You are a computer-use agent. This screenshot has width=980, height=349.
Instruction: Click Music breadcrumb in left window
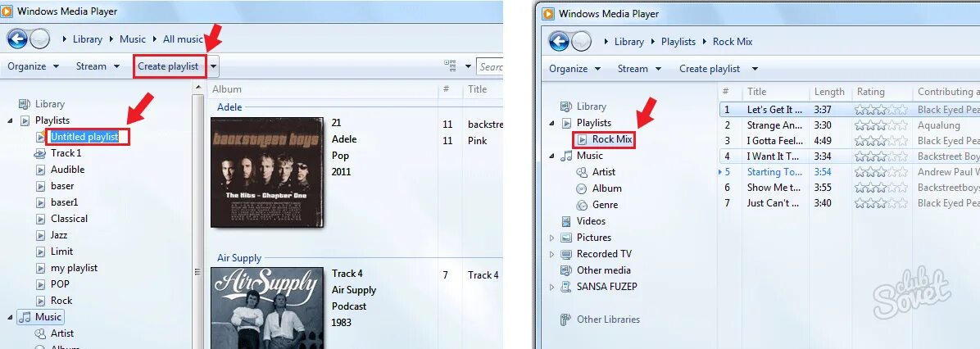click(x=133, y=39)
